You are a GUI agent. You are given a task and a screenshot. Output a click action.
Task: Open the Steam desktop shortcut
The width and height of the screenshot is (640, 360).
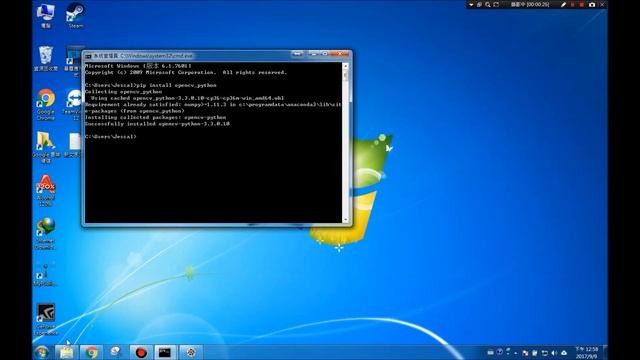pos(76,16)
